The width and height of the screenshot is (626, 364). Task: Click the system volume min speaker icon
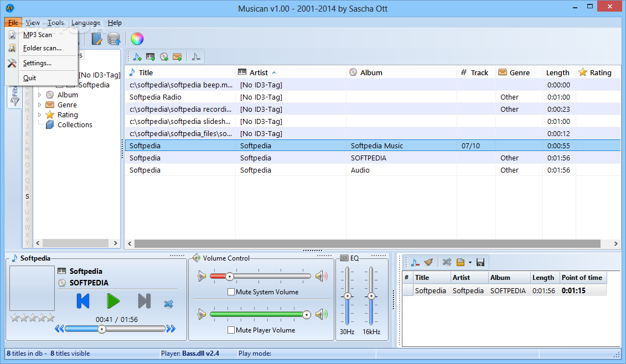pos(202,276)
